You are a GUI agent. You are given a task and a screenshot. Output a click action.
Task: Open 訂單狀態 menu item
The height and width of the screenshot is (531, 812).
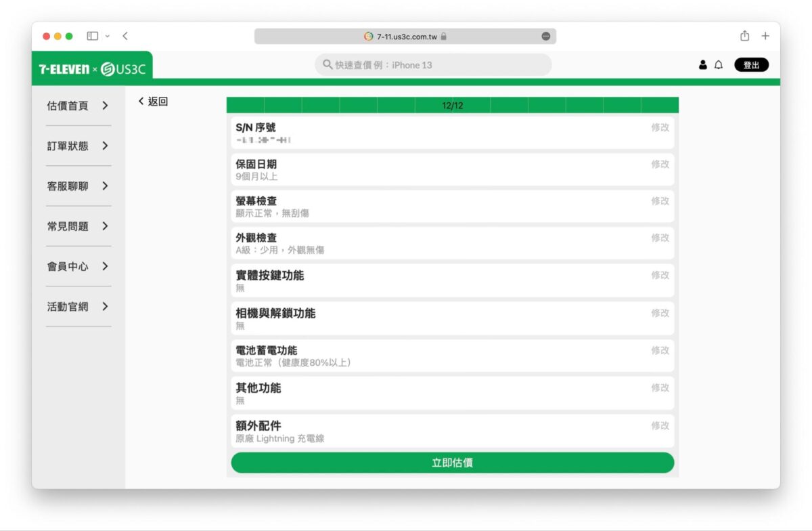(x=68, y=146)
